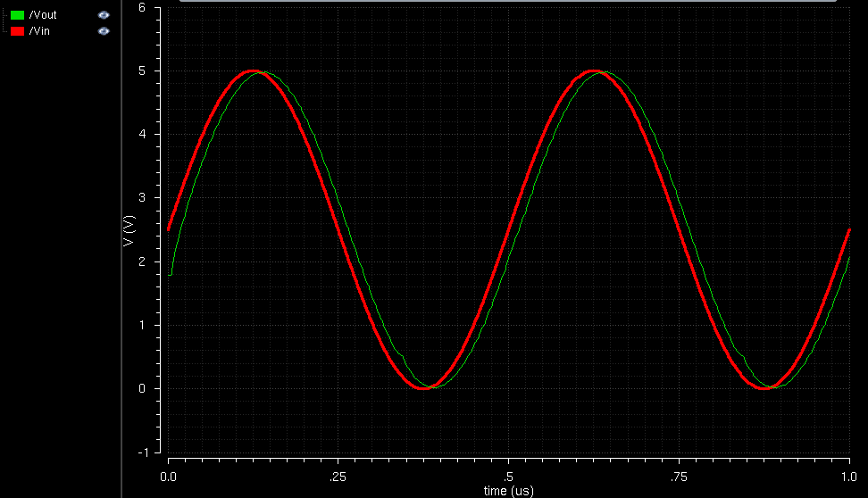Select the /Vout legend label

pyautogui.click(x=43, y=15)
